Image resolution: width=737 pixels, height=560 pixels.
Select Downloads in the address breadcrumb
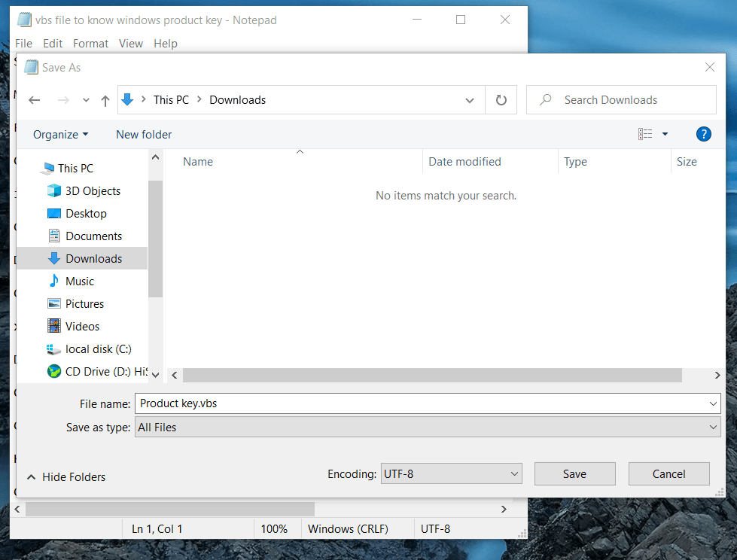pyautogui.click(x=237, y=100)
